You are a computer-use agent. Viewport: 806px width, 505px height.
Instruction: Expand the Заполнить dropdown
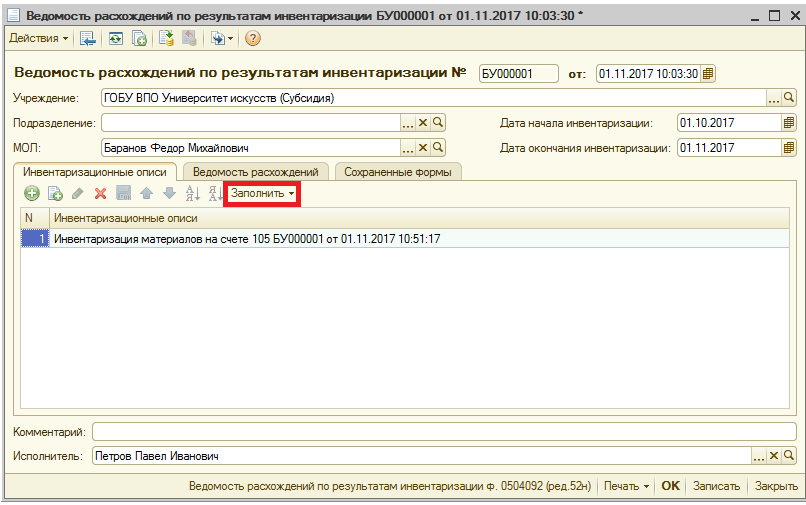click(x=263, y=193)
